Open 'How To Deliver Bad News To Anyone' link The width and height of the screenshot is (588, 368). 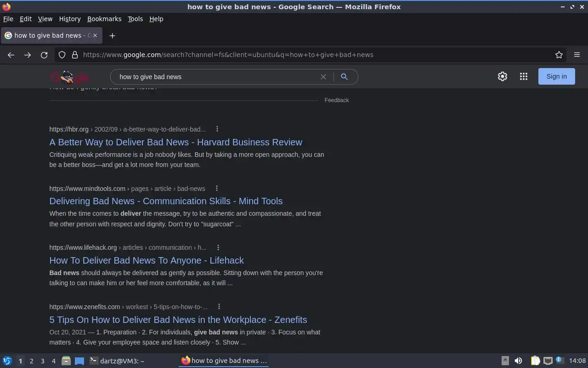click(x=147, y=260)
